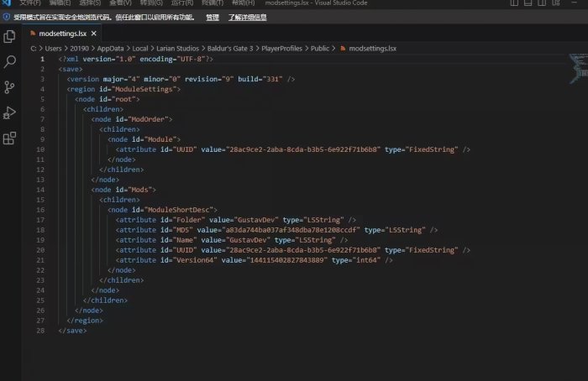Open the Explorer view in activity bar

pos(10,36)
